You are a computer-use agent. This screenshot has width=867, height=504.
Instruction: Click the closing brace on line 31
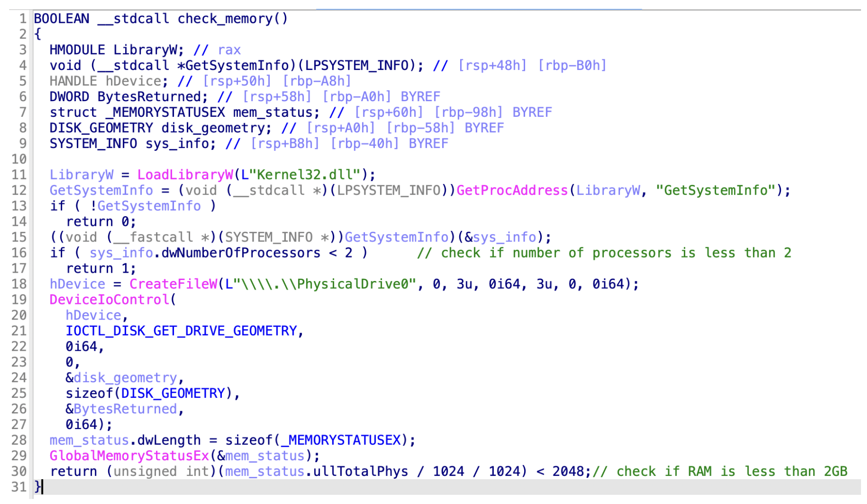(x=38, y=487)
